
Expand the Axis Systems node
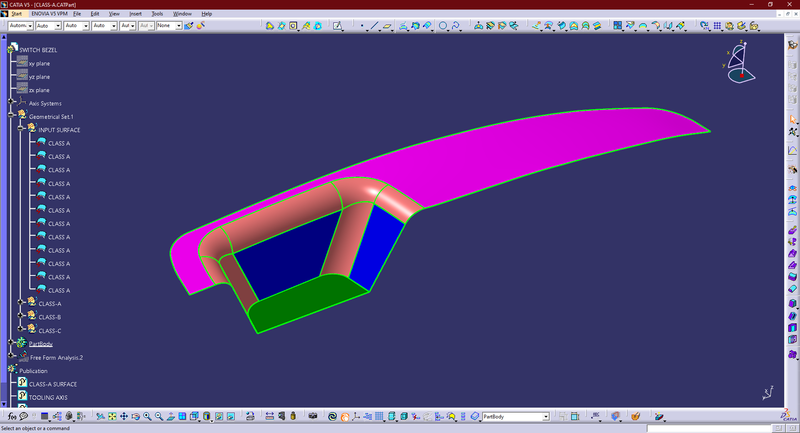(x=10, y=103)
